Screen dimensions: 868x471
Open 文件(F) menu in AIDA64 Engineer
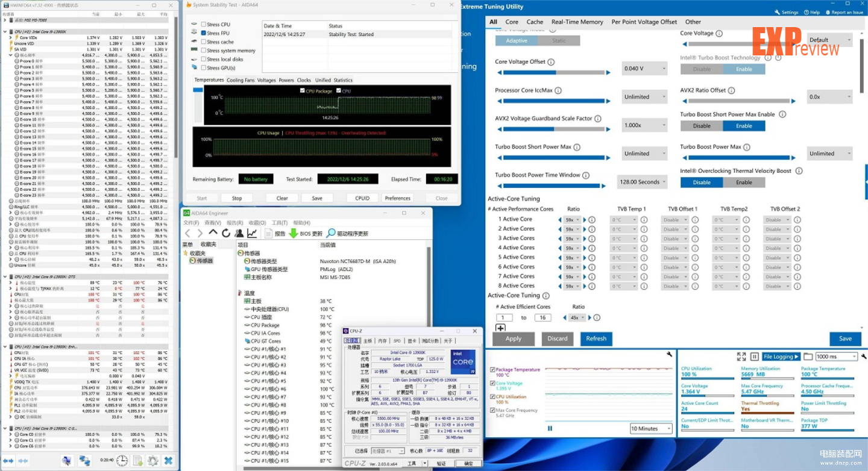191,223
